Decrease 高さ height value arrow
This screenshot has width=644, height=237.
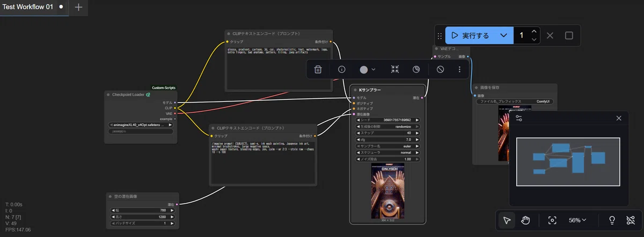(113, 217)
